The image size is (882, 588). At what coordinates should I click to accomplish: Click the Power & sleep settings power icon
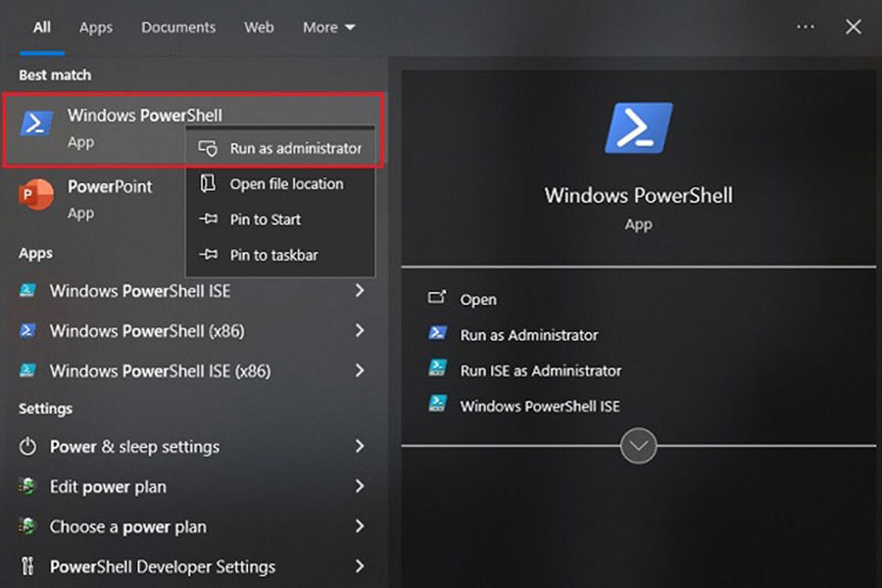coord(27,447)
